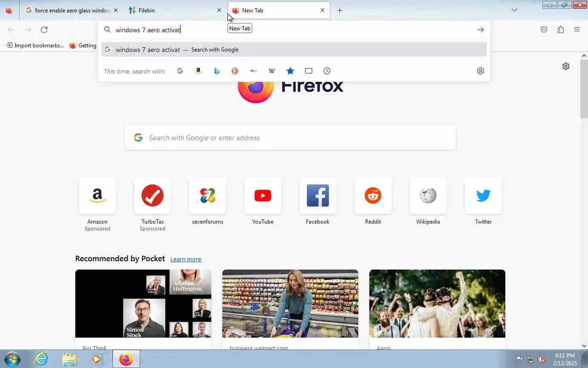Viewport: 588px width, 368px height.
Task: Click the page vertical scrollbar thumb
Action: pos(584,89)
